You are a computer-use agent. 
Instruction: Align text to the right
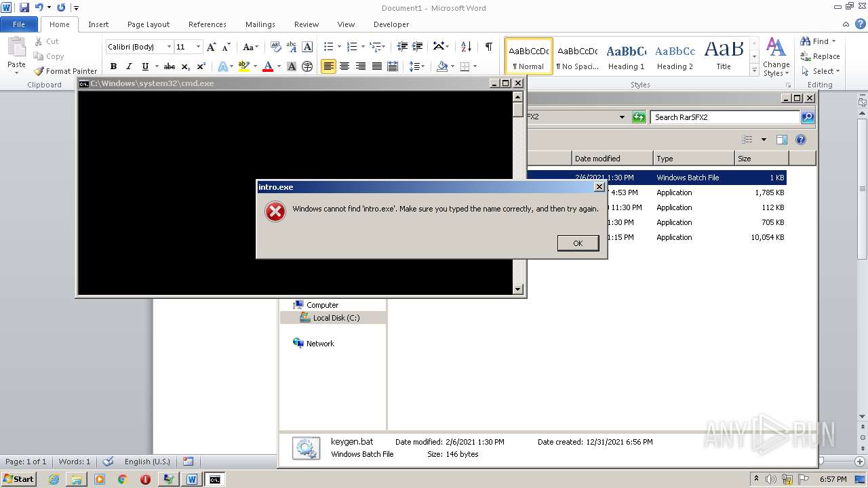[361, 66]
